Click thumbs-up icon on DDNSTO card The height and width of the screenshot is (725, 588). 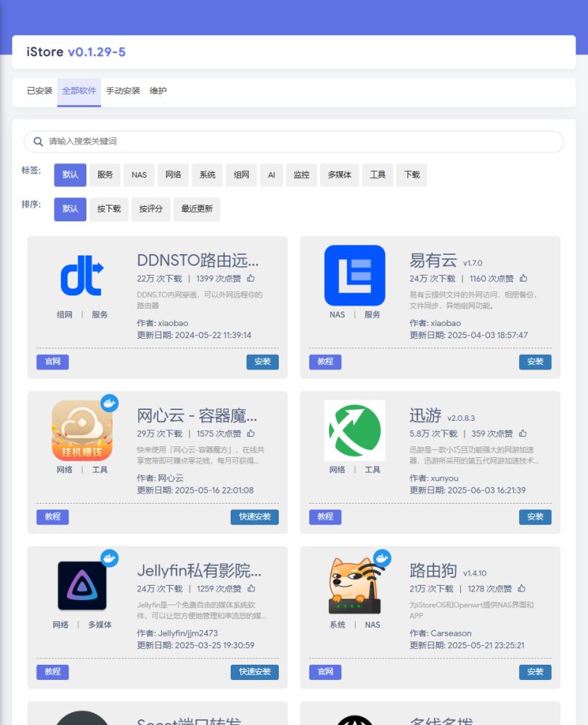coord(251,278)
